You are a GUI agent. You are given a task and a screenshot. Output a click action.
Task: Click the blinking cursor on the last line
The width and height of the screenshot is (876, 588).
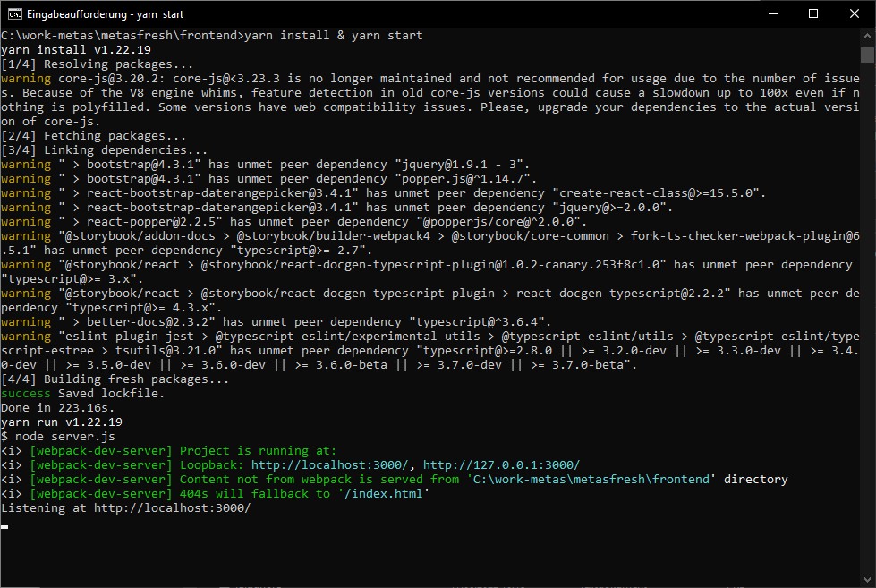pos(4,526)
